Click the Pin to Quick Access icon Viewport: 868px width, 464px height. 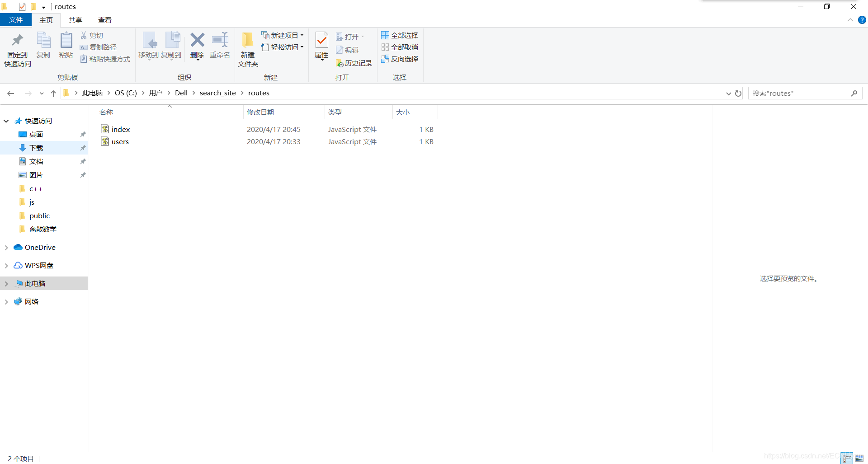point(18,41)
